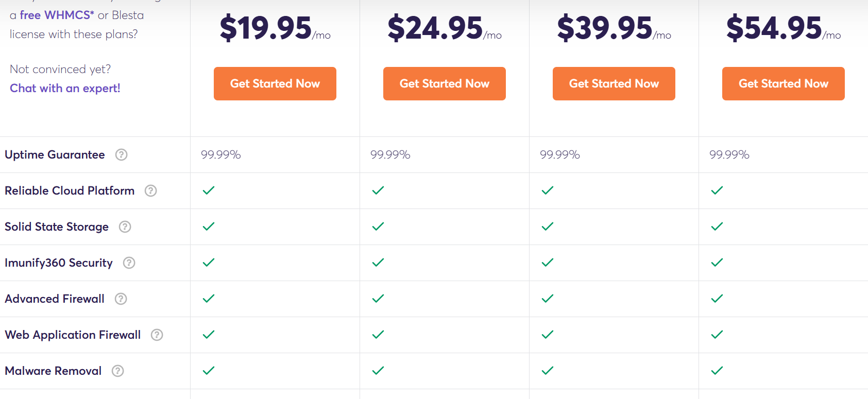Click the Web Application Firewall help icon
This screenshot has width=868, height=399.
coord(156,335)
